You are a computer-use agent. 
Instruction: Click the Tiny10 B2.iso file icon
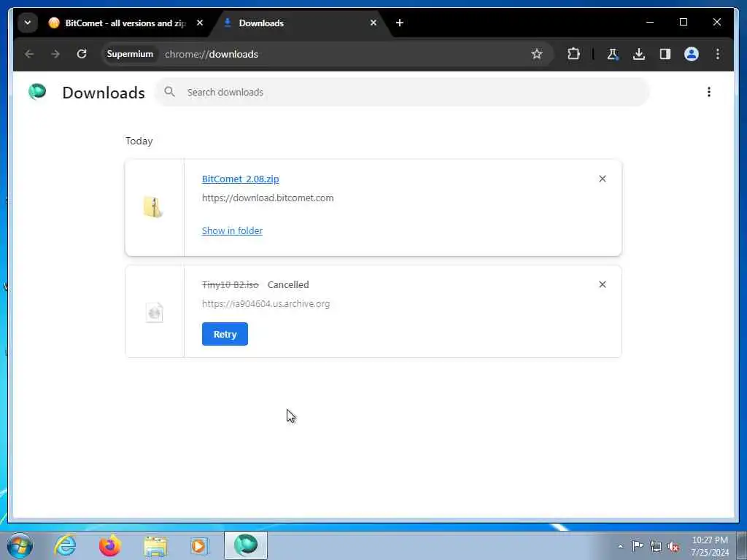tap(155, 313)
